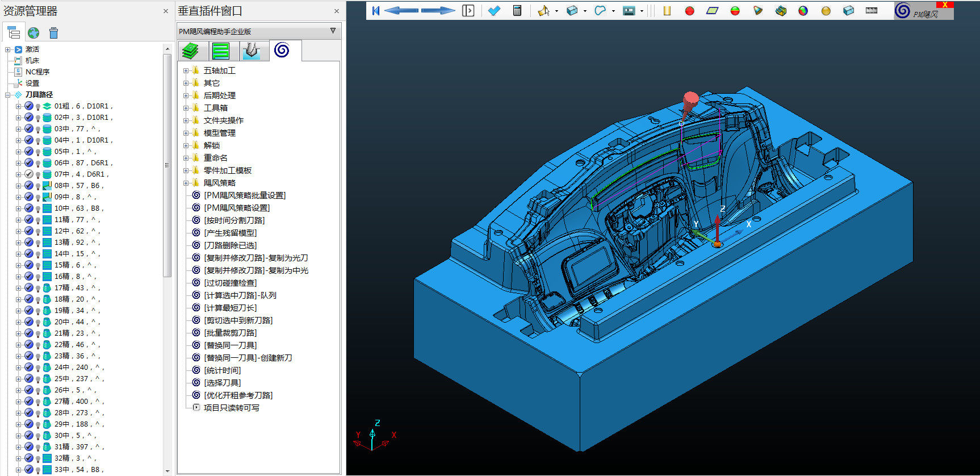Run [过切碰撞检查] command
This screenshot has width=980, height=476.
230,283
